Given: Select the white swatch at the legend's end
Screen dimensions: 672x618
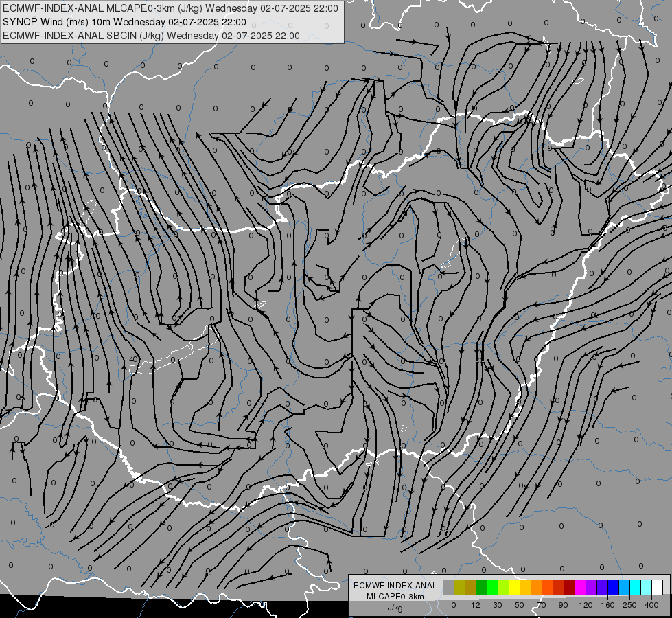Looking at the screenshot, I should [657, 588].
